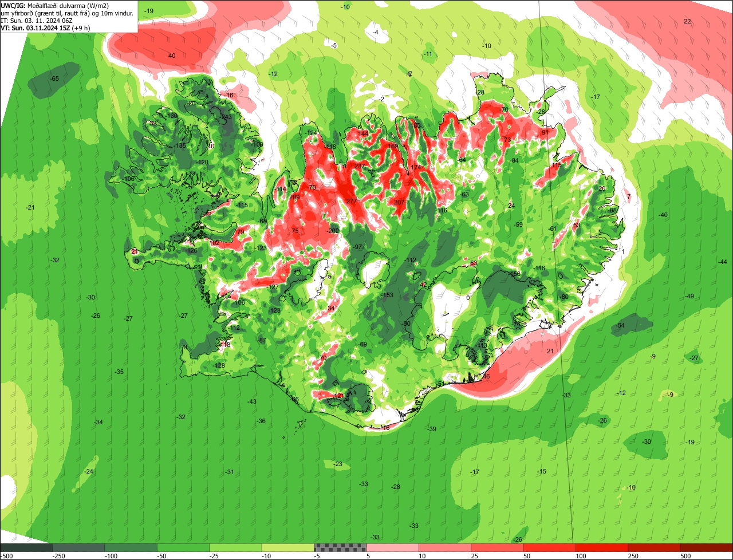Click the map value '209'
The width and height of the screenshot is (733, 560).
(x=294, y=197)
